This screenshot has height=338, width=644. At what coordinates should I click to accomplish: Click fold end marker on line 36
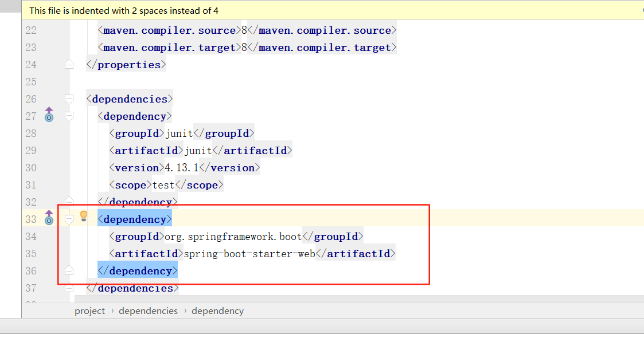pos(69,271)
